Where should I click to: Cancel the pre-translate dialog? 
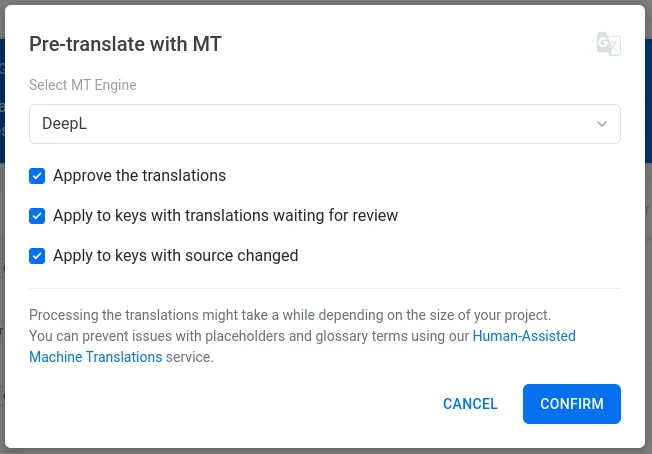coord(470,404)
